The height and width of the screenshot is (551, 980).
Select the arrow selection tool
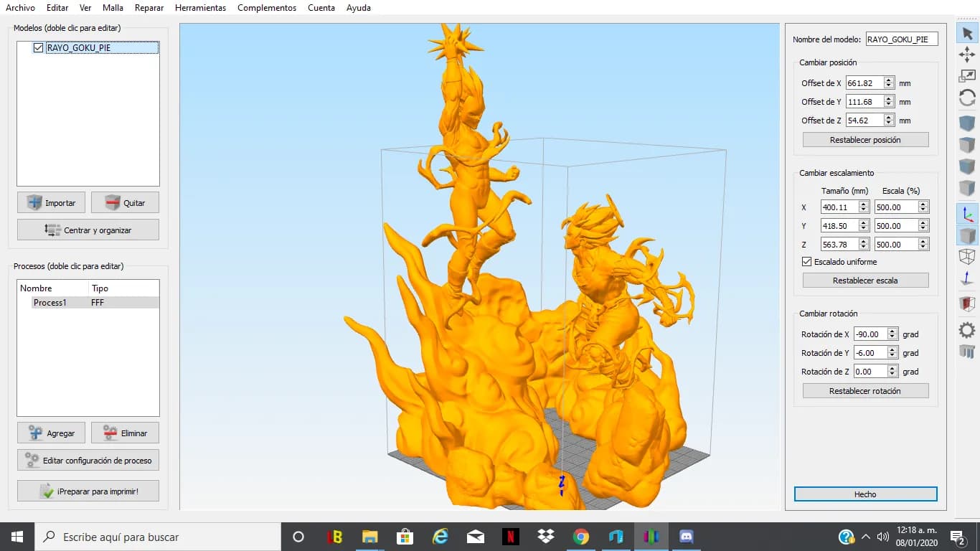point(967,33)
